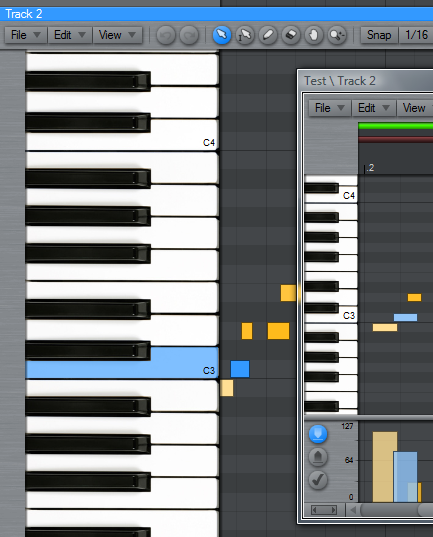This screenshot has height=537, width=433.
Task: Open the View dropdown in main toolbar
Action: click(x=117, y=35)
